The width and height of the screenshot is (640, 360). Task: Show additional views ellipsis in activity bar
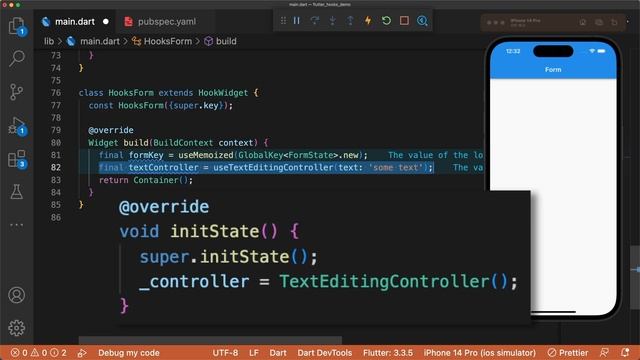tap(17, 225)
